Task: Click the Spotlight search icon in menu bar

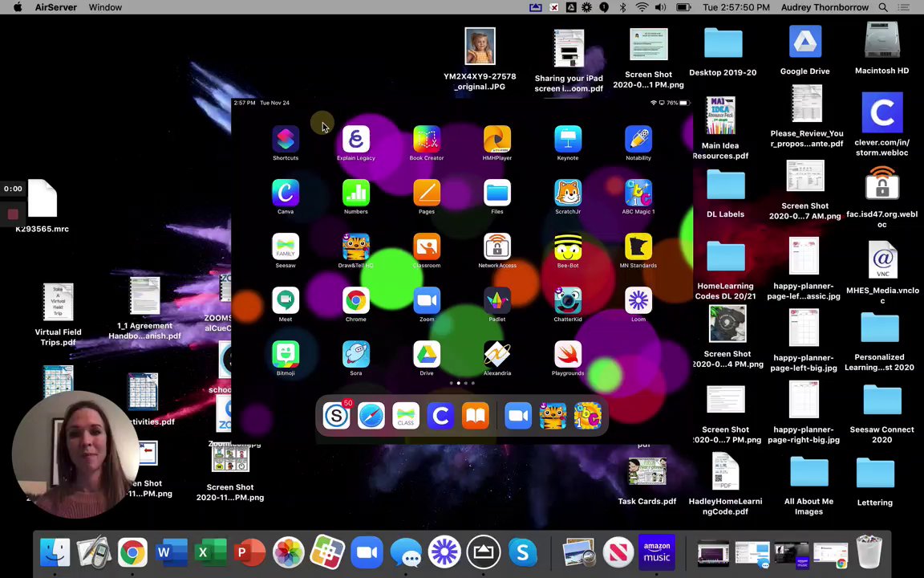Action: [883, 7]
